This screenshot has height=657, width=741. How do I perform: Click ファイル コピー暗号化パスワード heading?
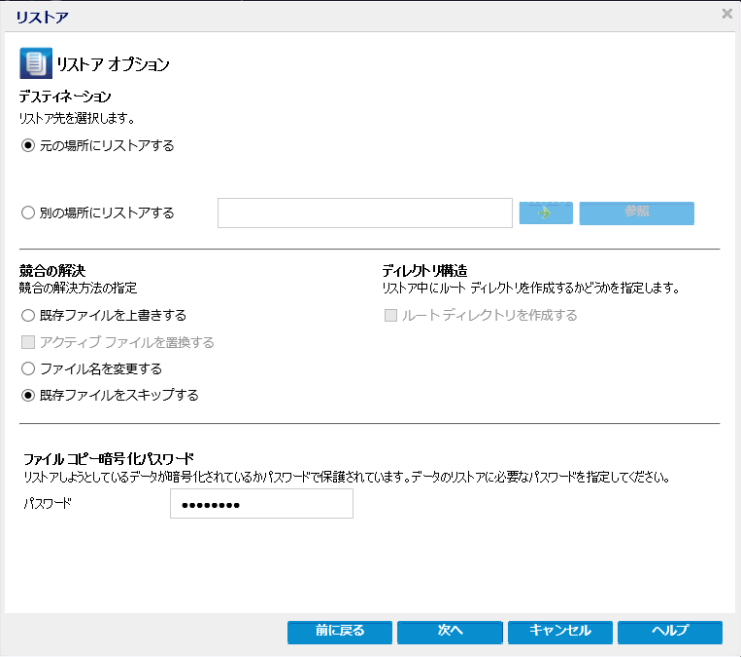coord(108,458)
